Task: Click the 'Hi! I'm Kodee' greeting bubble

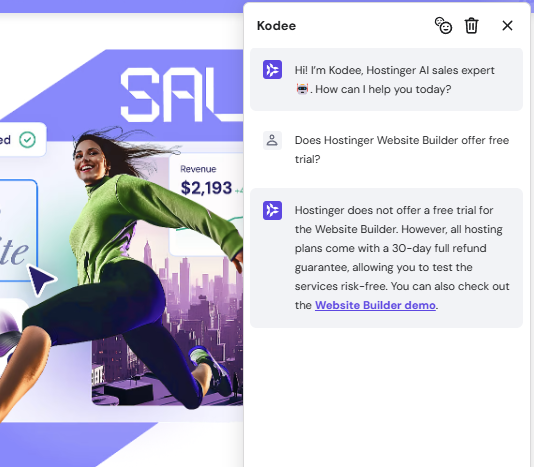Action: [x=386, y=79]
